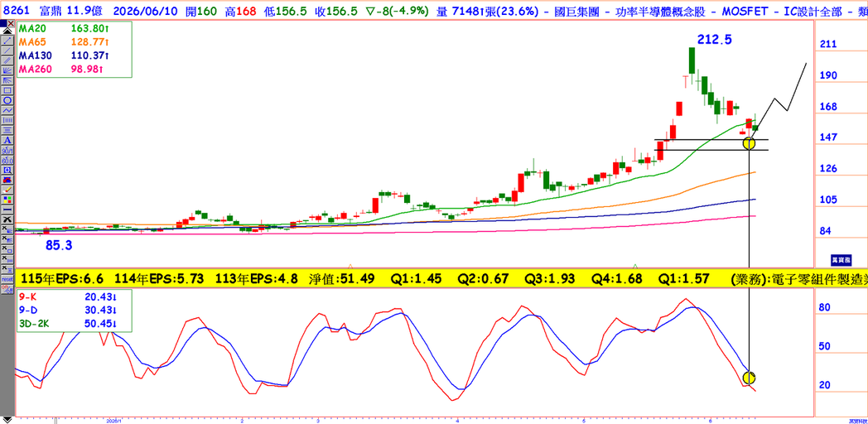Select the vertical cycle lines tool

(x=7, y=120)
